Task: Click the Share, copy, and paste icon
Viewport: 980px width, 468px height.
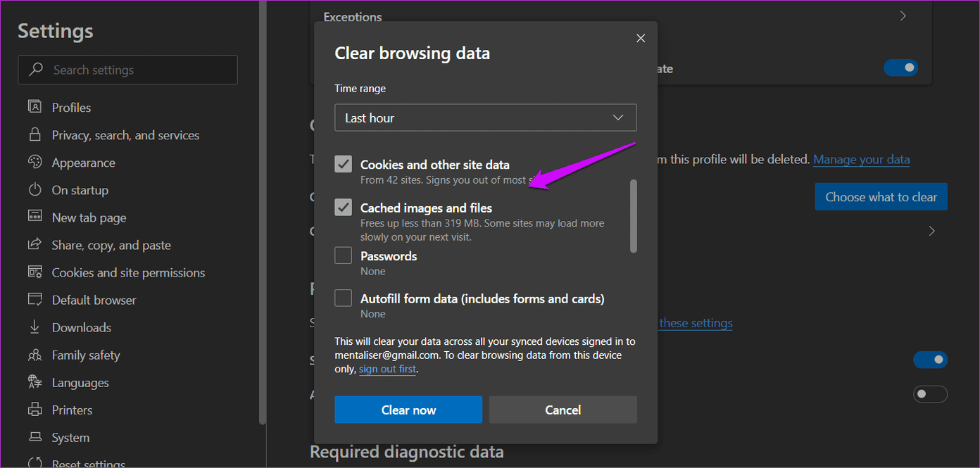Action: [34, 244]
